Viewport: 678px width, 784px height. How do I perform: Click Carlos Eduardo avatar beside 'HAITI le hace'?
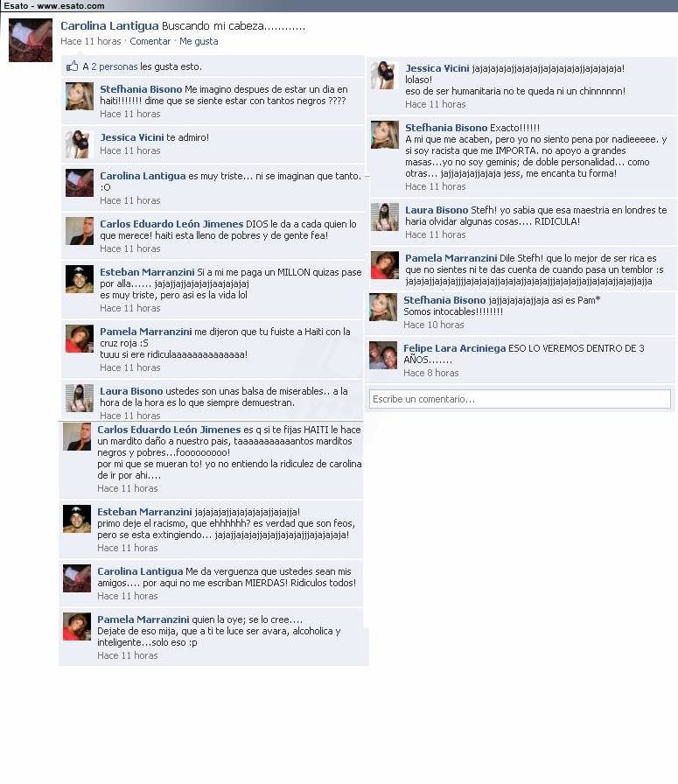coord(77,437)
